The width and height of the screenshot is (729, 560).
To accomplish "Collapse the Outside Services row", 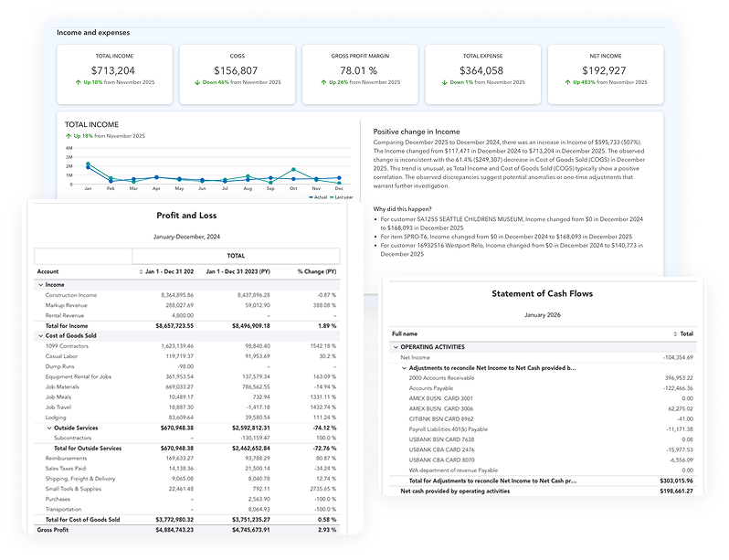I will point(48,428).
